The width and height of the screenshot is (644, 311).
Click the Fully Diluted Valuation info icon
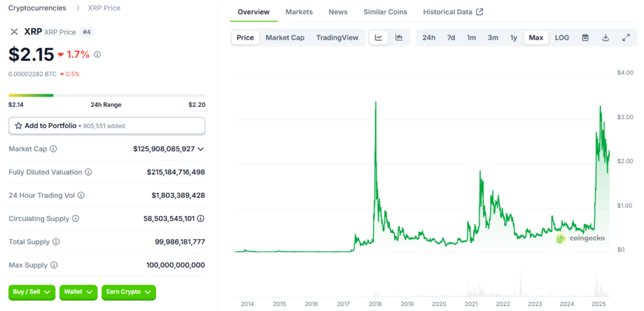coord(88,172)
